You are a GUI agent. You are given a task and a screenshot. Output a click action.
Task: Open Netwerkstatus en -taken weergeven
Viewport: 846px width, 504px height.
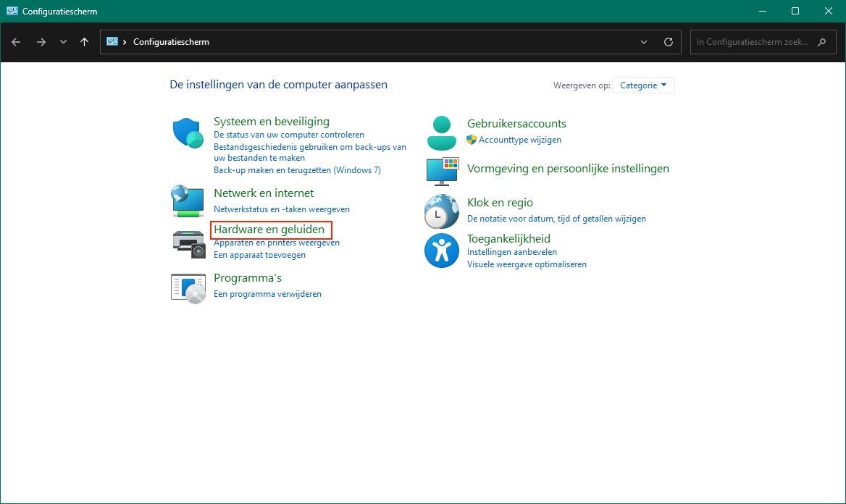point(281,209)
